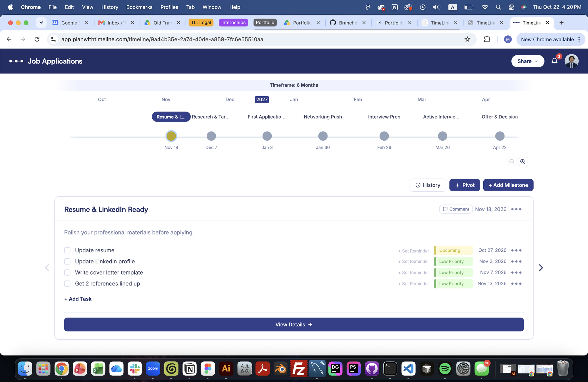Open new browser tab with plus icon
The image size is (588, 382).
pyautogui.click(x=562, y=23)
